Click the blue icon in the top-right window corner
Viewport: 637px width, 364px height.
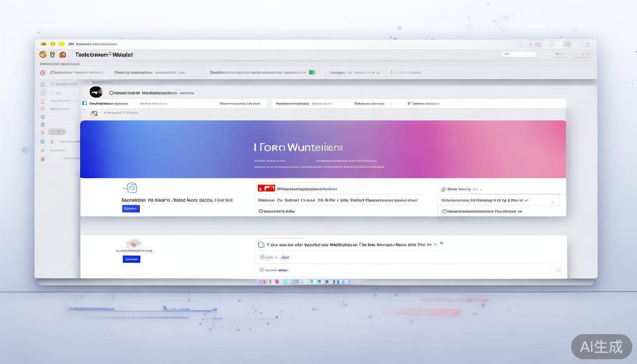click(587, 45)
